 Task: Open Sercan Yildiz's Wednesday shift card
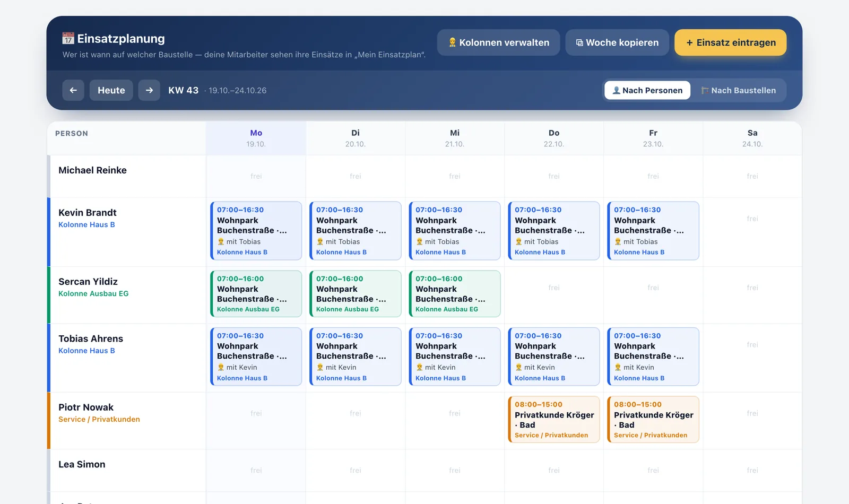(x=455, y=294)
